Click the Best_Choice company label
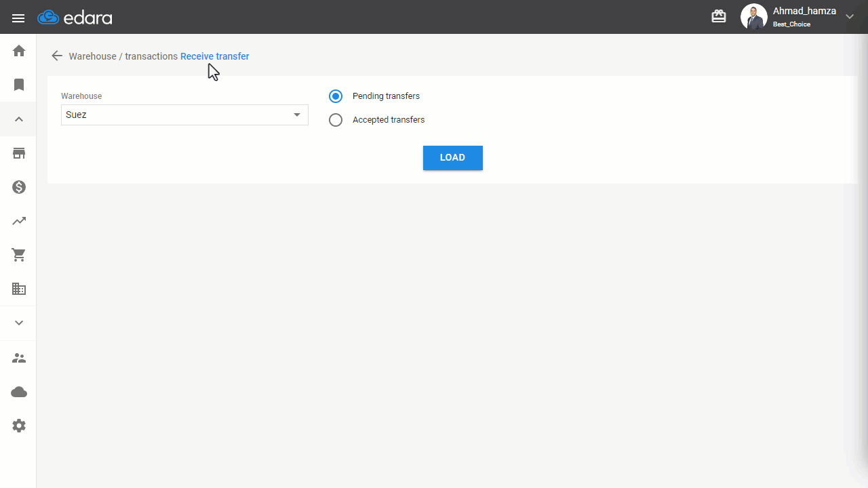Viewport: 868px width, 488px height. (791, 24)
